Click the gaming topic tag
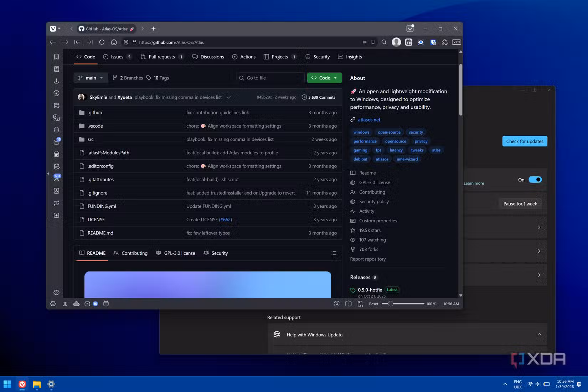 pyautogui.click(x=360, y=150)
